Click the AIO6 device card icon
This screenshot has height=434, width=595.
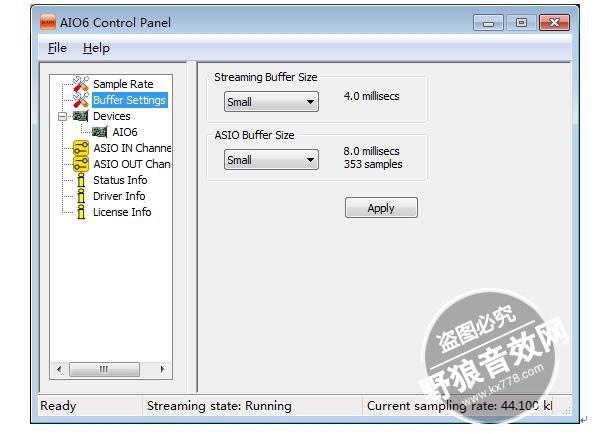click(x=100, y=132)
